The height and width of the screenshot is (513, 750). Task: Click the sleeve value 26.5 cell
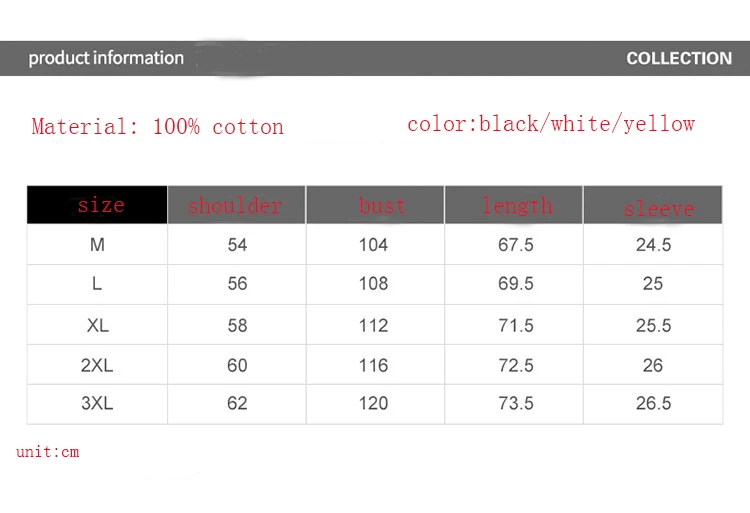click(653, 404)
